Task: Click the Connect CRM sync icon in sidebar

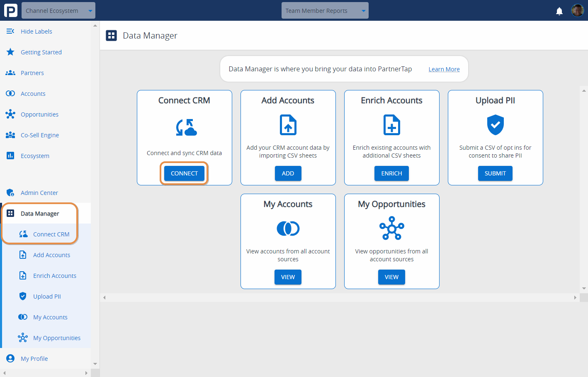Action: pos(23,234)
